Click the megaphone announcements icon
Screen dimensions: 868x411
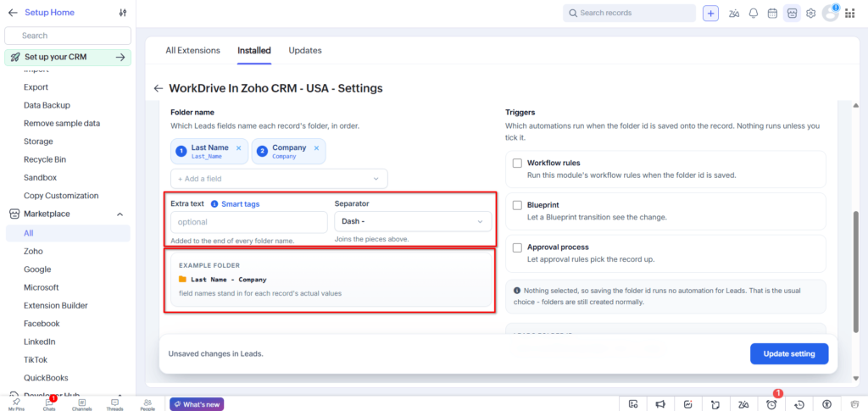click(x=661, y=404)
